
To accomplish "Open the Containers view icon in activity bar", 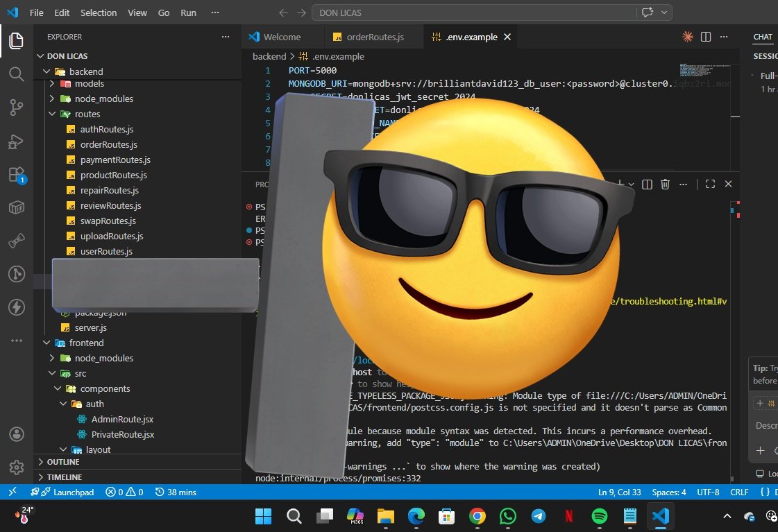I will click(x=17, y=207).
